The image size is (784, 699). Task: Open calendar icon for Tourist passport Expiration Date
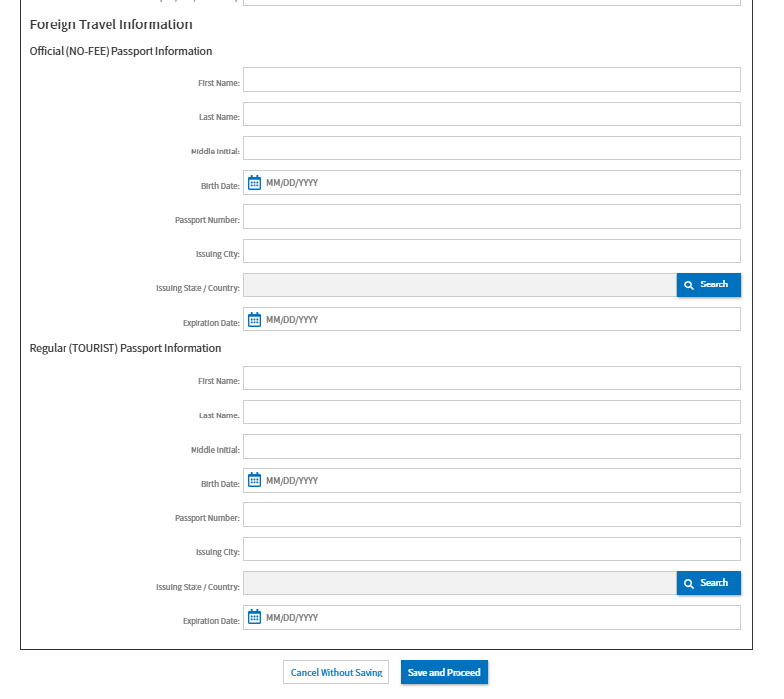[254, 618]
